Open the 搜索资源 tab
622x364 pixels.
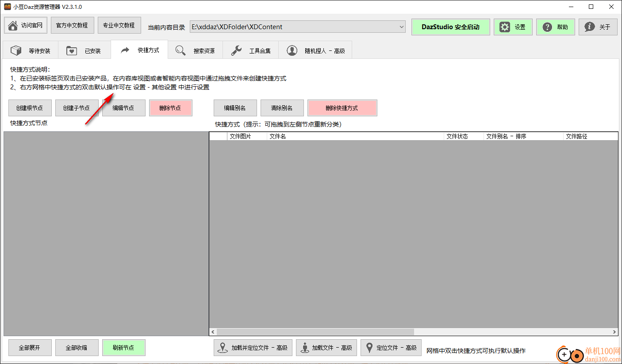(195, 50)
